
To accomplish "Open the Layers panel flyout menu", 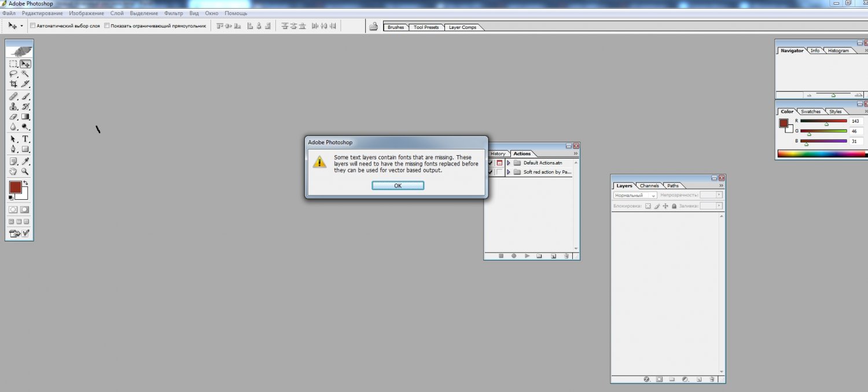I will coord(721,186).
